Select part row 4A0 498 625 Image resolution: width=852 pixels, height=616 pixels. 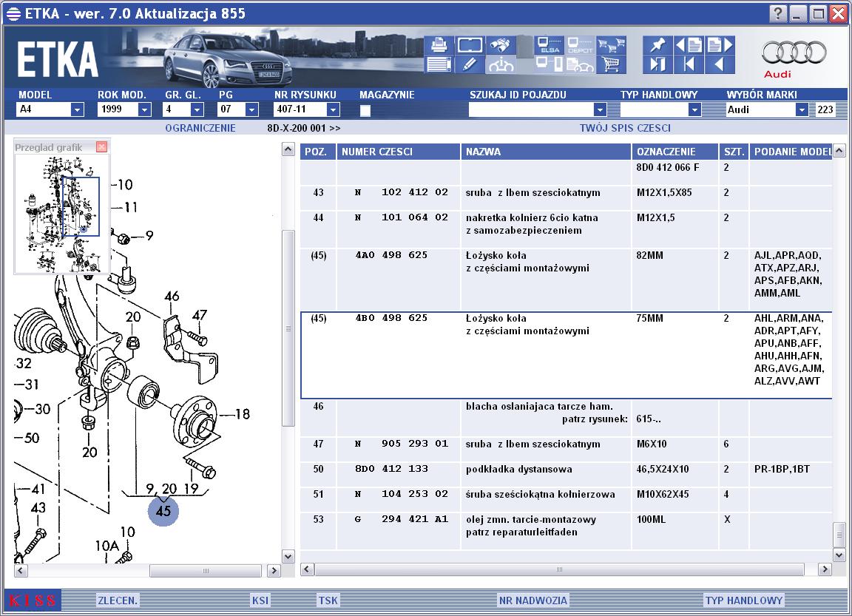(x=567, y=280)
